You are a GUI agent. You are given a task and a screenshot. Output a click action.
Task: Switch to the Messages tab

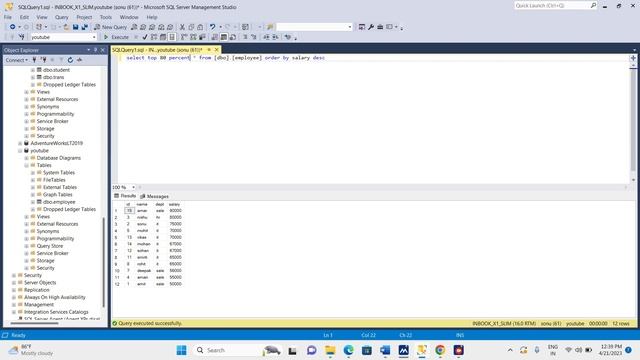154,196
